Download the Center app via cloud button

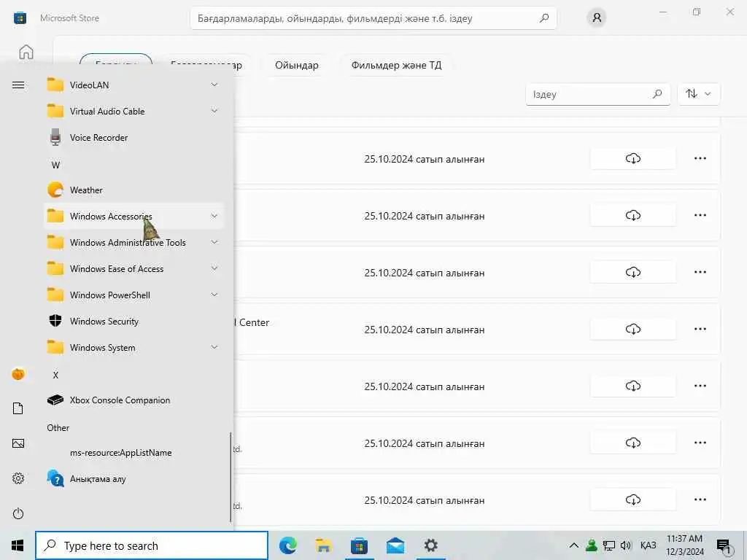pyautogui.click(x=632, y=329)
